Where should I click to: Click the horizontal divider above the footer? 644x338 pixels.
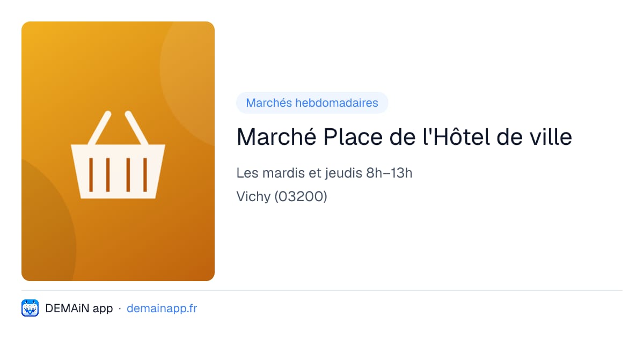coord(322,290)
